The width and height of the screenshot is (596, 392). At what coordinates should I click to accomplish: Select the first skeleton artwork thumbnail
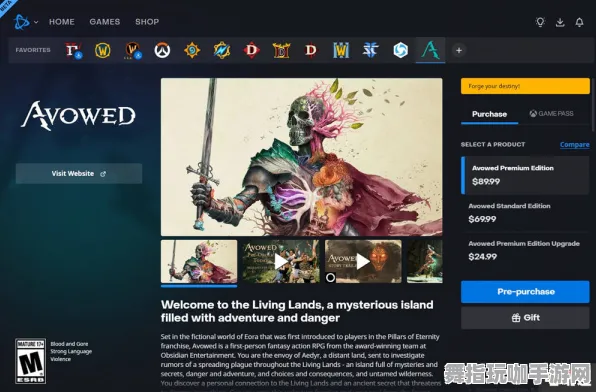199,262
